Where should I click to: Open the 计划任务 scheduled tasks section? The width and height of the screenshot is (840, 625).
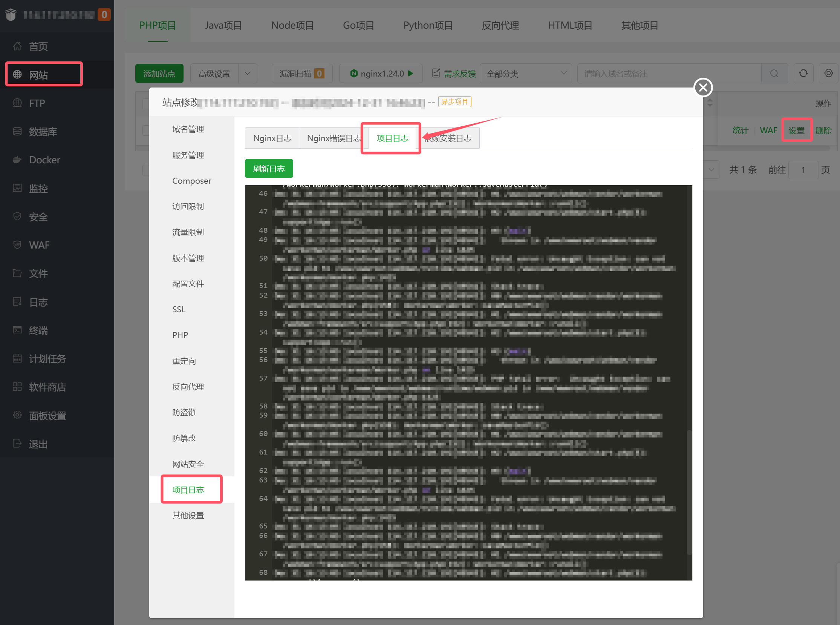tap(47, 359)
